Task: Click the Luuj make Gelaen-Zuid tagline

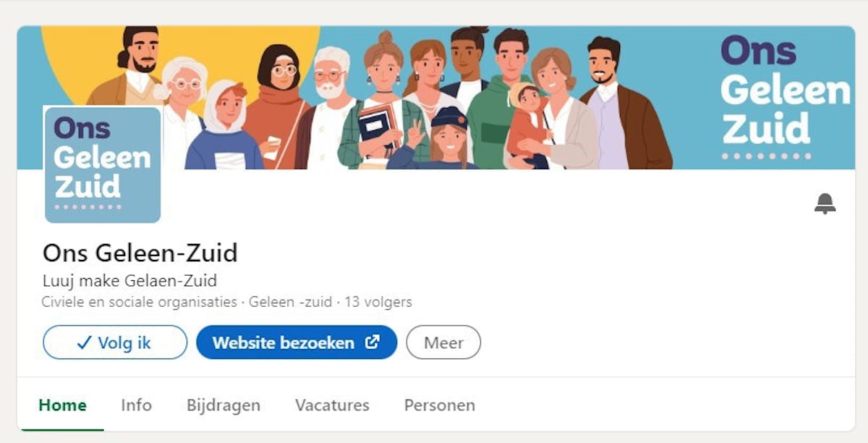Action: 130,281
